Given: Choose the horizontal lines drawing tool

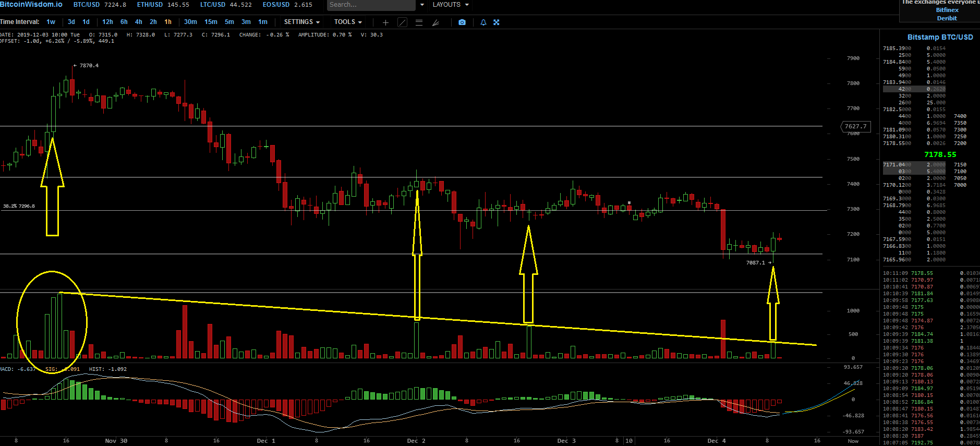Looking at the screenshot, I should [419, 22].
